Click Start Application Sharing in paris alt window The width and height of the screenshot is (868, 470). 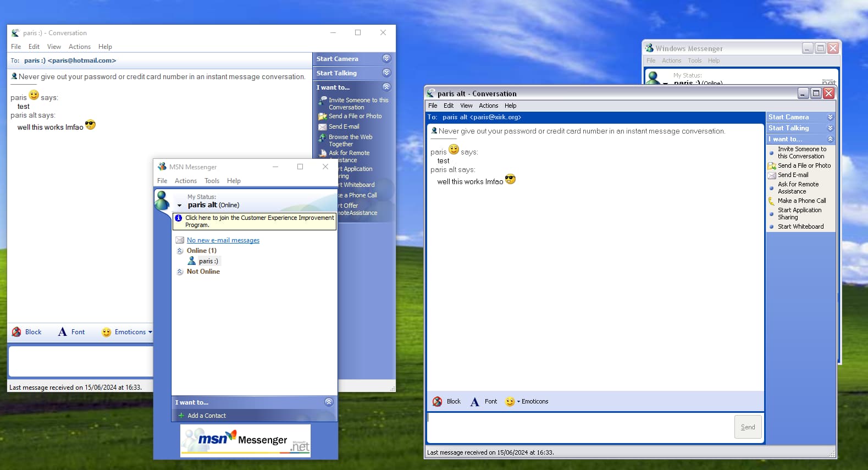coord(795,213)
